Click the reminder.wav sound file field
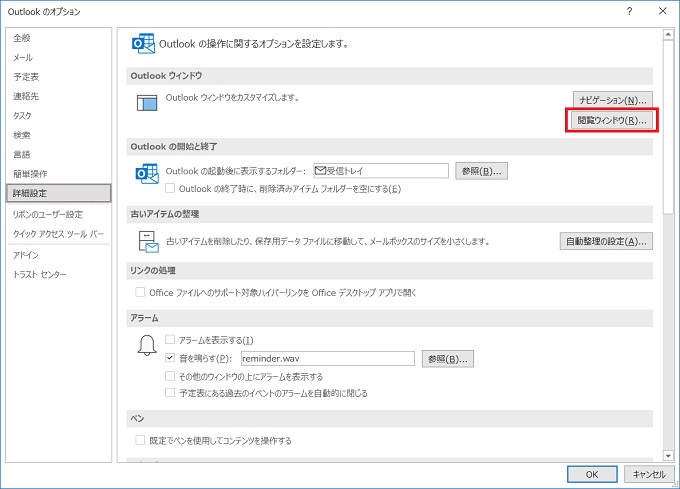This screenshot has height=489, width=680. (328, 359)
